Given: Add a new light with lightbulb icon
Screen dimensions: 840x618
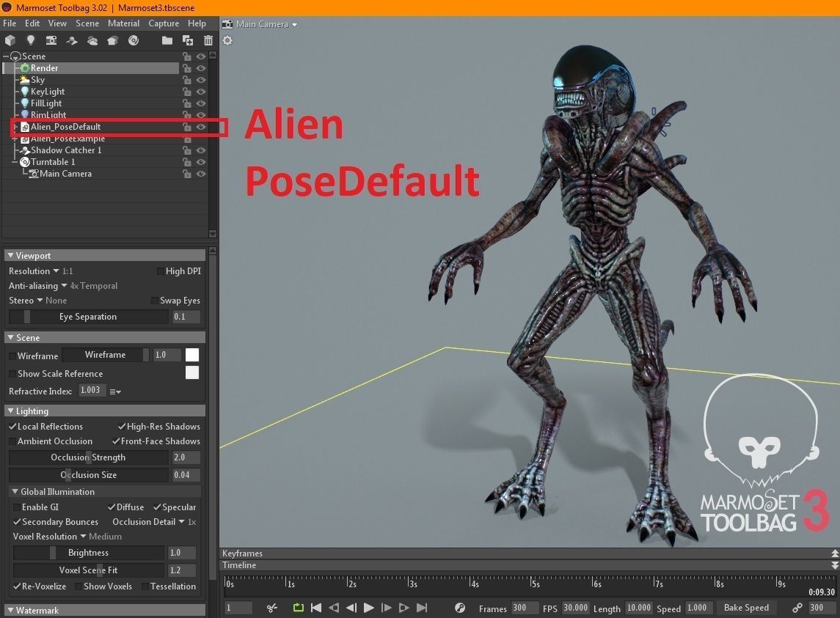Looking at the screenshot, I should tap(31, 40).
